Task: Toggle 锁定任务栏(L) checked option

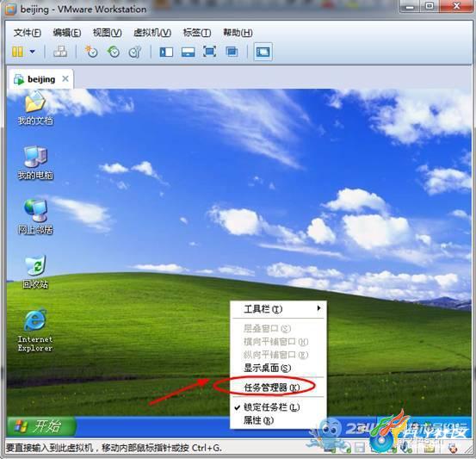Action: 279,407
